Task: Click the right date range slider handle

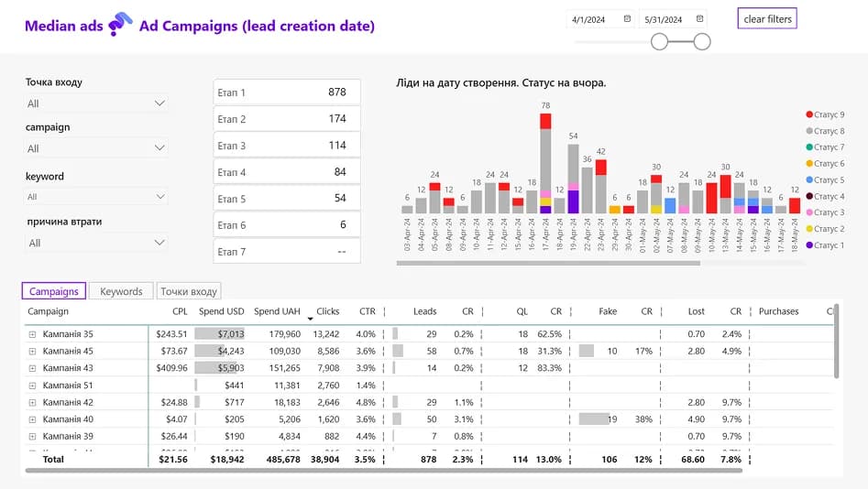Action: point(702,41)
